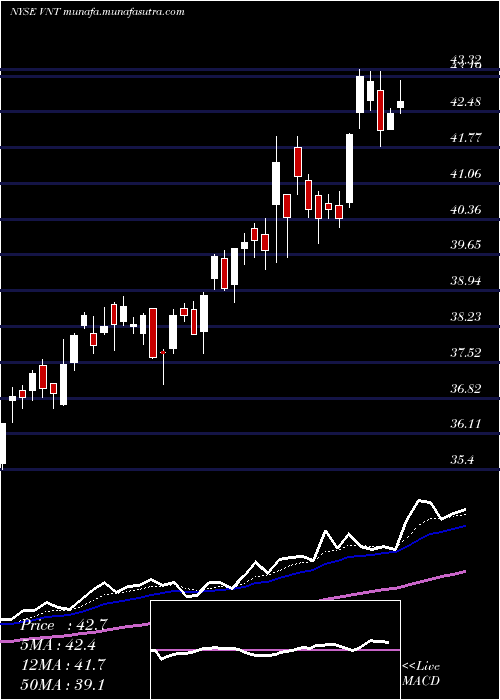Image resolution: width=500 pixels, height=700 pixels.
Task: Select the 37.52 price axis label
Action: point(466,352)
